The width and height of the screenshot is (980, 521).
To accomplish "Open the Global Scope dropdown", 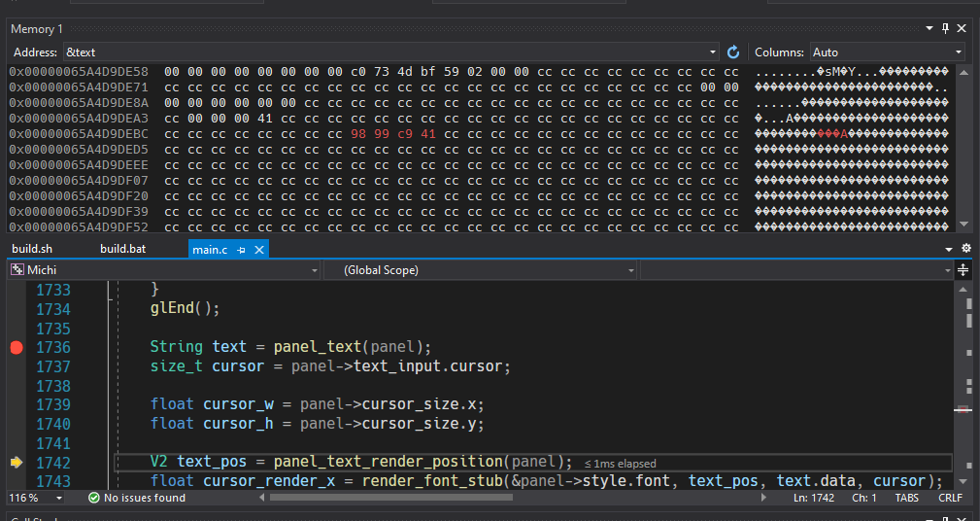I will click(x=480, y=270).
